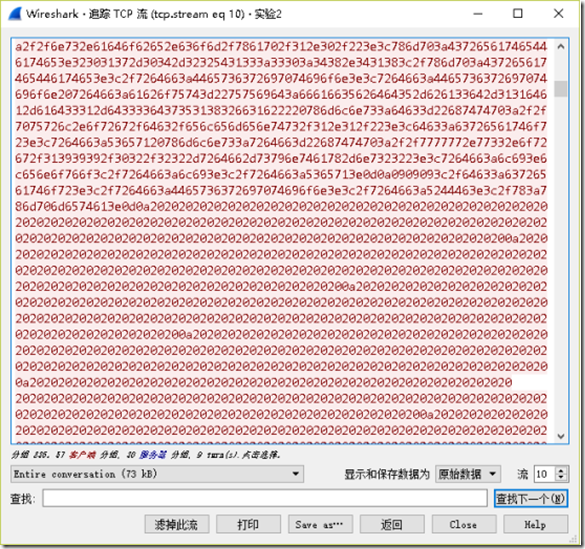This screenshot has height=549, width=585.
Task: Click hex line starting with 23e3c7264663a5365
Action: click(x=281, y=142)
